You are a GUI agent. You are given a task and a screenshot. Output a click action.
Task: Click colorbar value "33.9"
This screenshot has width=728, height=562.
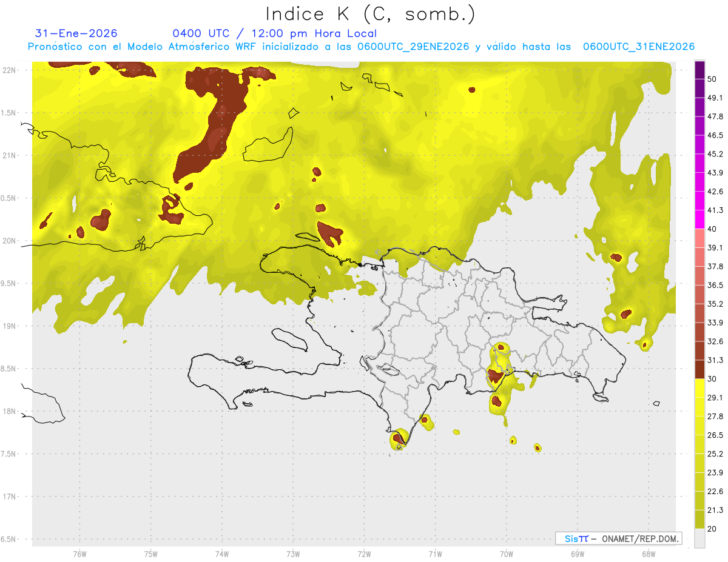pyautogui.click(x=715, y=323)
